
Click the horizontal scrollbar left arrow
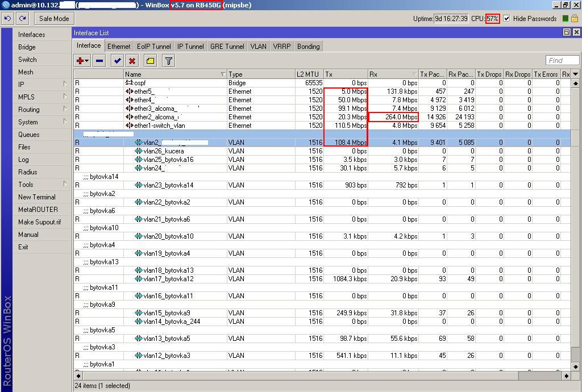[78, 376]
